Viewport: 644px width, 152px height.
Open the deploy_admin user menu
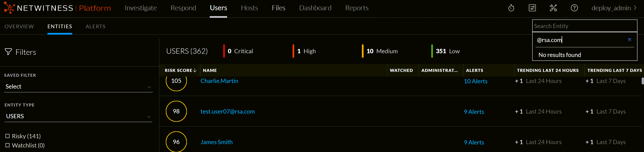(x=614, y=8)
